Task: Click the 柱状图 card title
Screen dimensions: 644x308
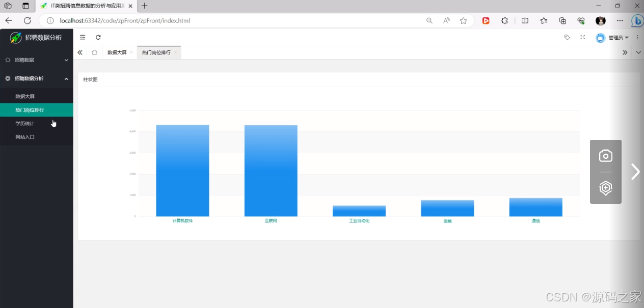Action: coord(90,80)
